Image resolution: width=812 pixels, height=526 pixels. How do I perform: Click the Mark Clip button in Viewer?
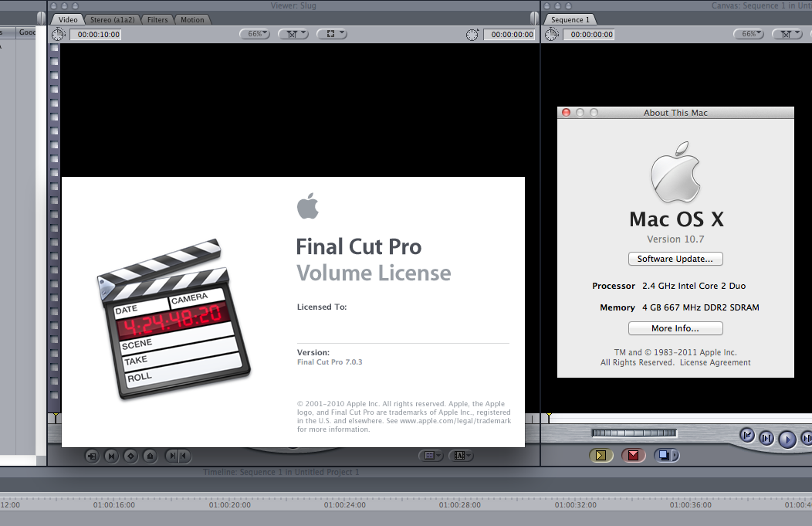pos(111,456)
